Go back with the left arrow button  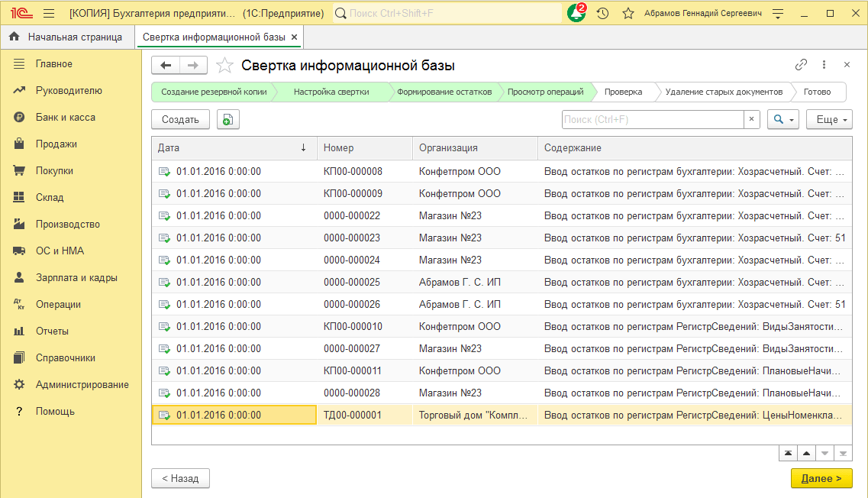(166, 66)
